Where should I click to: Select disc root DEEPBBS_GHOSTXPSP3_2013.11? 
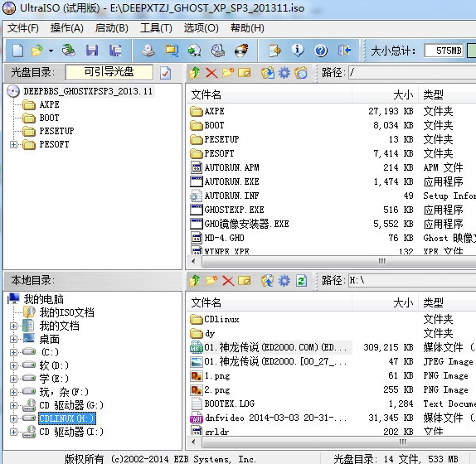[x=88, y=91]
